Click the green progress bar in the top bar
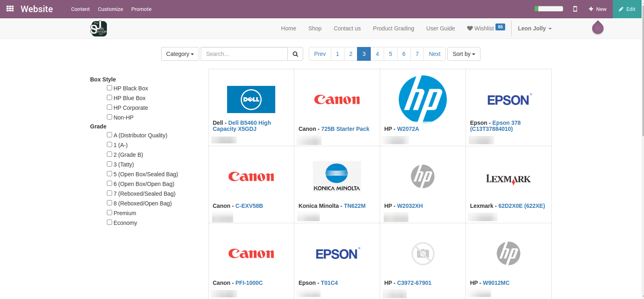 [548, 9]
